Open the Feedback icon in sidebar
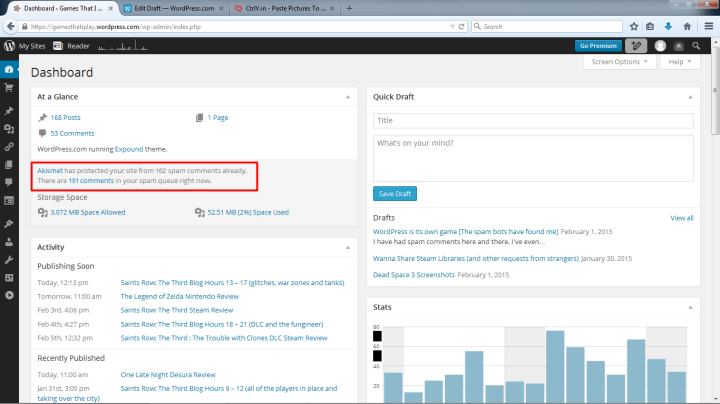 coord(9,201)
